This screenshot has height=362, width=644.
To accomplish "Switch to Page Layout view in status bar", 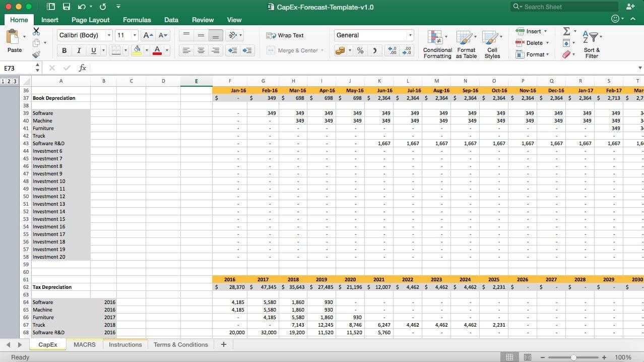I will click(x=528, y=357).
